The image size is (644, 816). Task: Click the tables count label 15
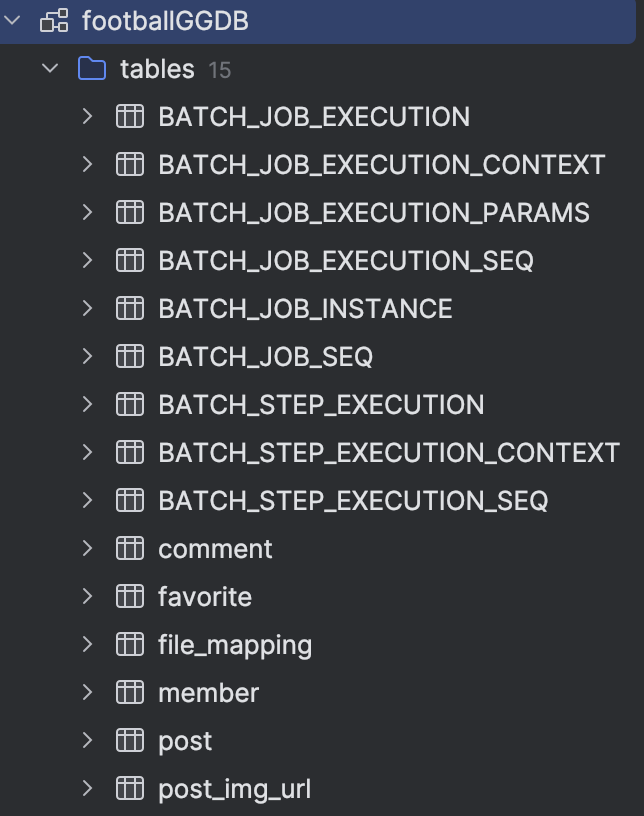[219, 70]
